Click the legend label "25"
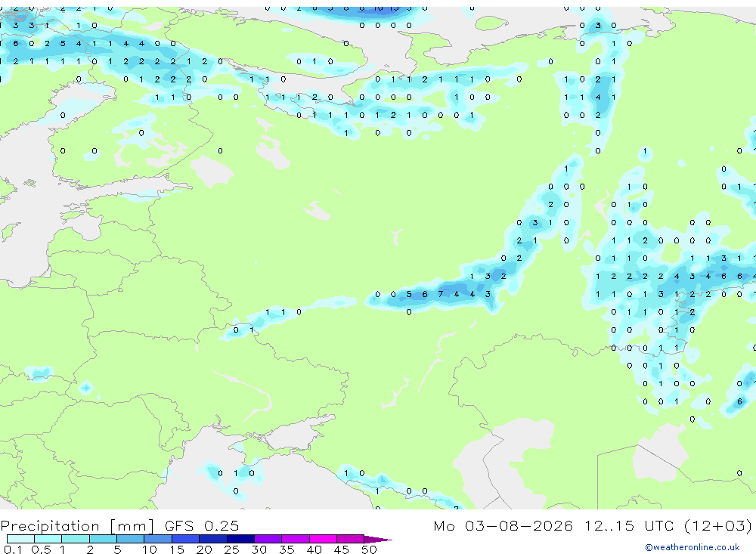756x554 pixels. tap(232, 549)
